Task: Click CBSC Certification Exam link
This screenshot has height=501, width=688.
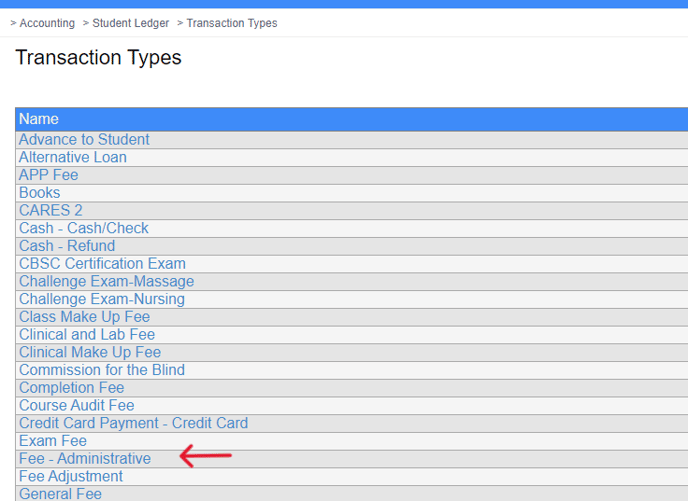Action: point(102,264)
